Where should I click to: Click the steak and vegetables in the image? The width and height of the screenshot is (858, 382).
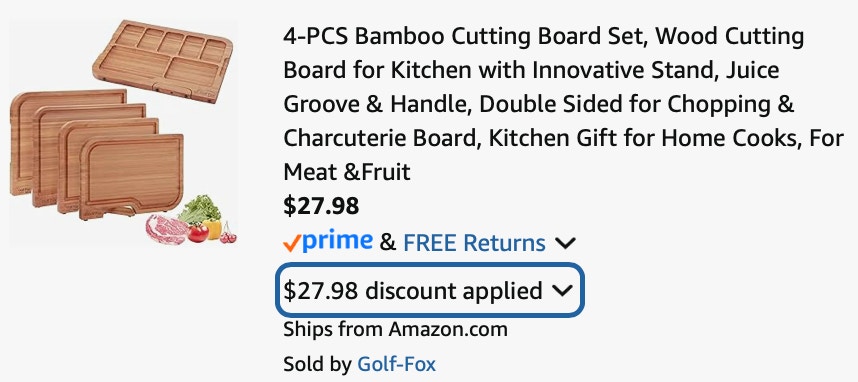[x=190, y=222]
